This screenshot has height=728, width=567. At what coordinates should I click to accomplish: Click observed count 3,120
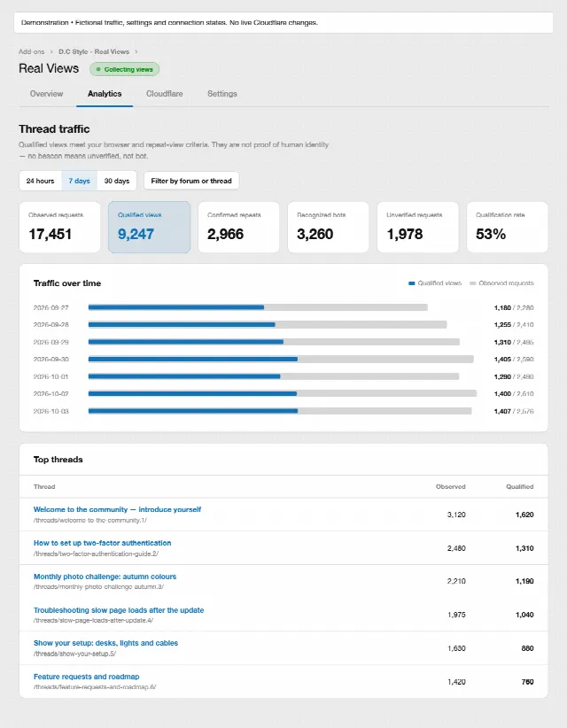point(456,515)
